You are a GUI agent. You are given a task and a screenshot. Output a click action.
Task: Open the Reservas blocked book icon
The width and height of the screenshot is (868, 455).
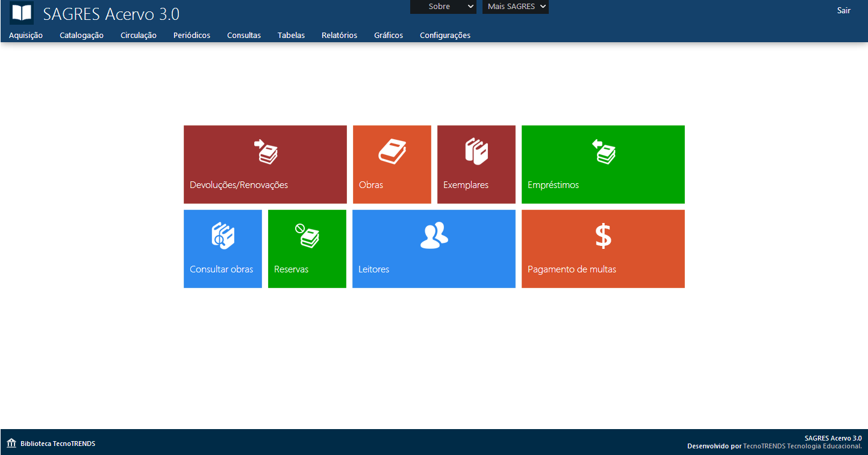pyautogui.click(x=307, y=236)
